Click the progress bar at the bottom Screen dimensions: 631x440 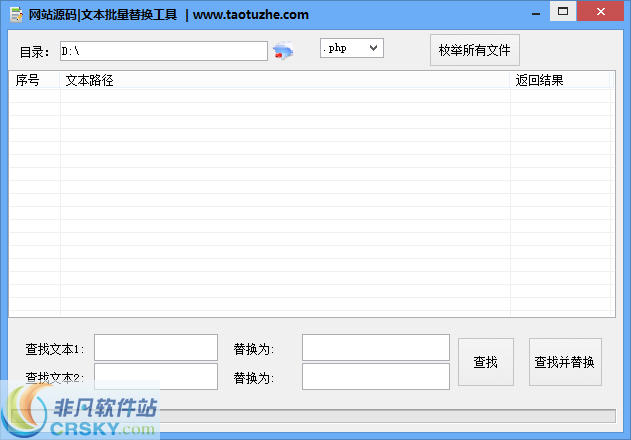[313, 416]
